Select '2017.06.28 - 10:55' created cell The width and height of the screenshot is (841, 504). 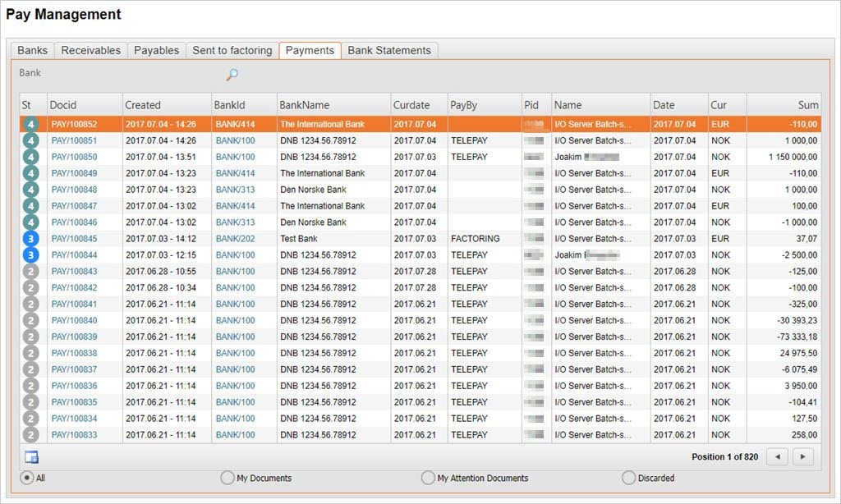[167, 272]
